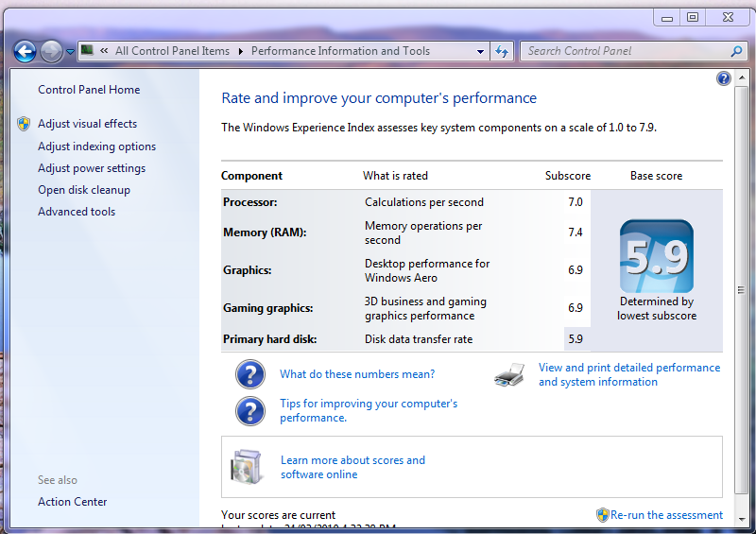Click the Calculations per second text

[423, 202]
